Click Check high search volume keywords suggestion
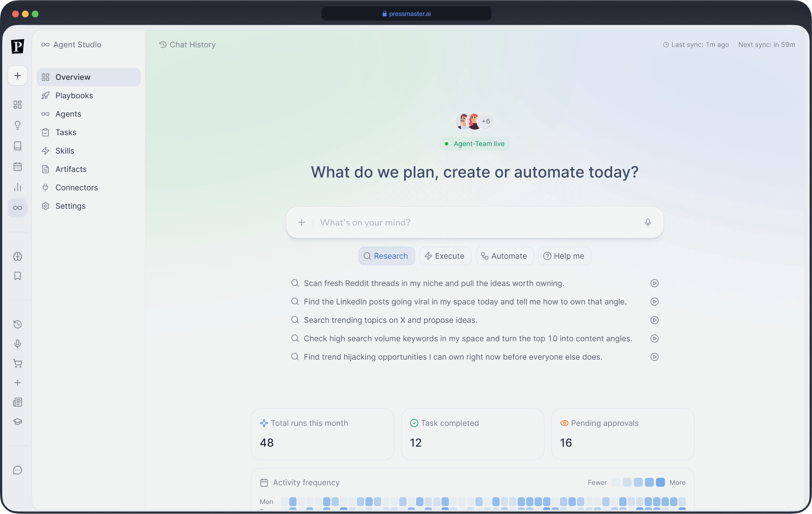The height and width of the screenshot is (514, 812). click(x=468, y=339)
